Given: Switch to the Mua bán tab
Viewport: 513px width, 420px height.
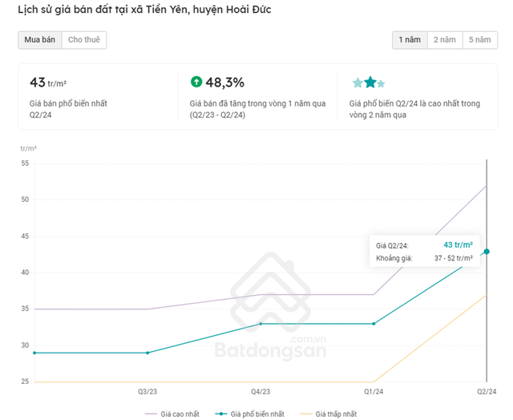Looking at the screenshot, I should coord(40,40).
